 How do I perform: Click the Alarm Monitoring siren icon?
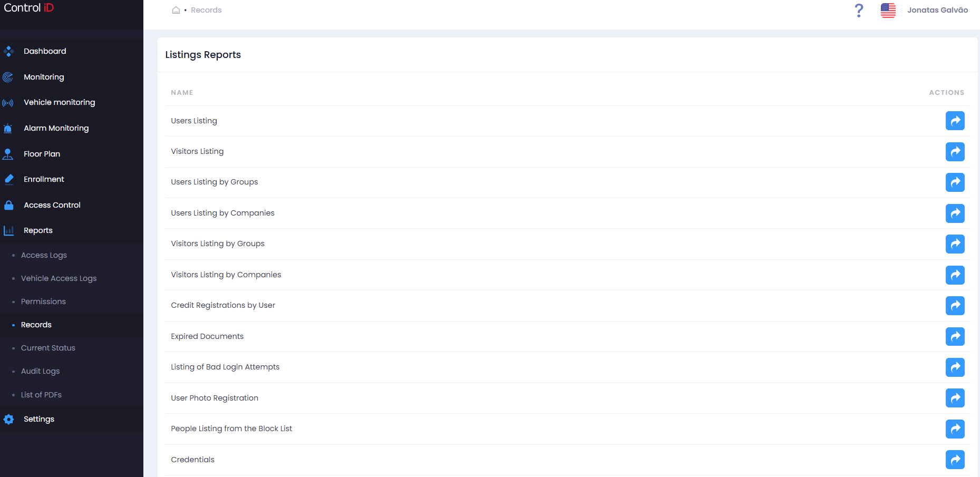coord(8,128)
